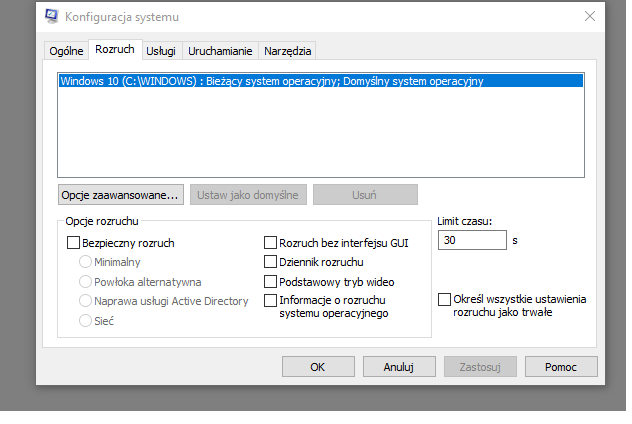Open Opcje zaawansowane dialog
632x424 pixels.
pyautogui.click(x=121, y=195)
